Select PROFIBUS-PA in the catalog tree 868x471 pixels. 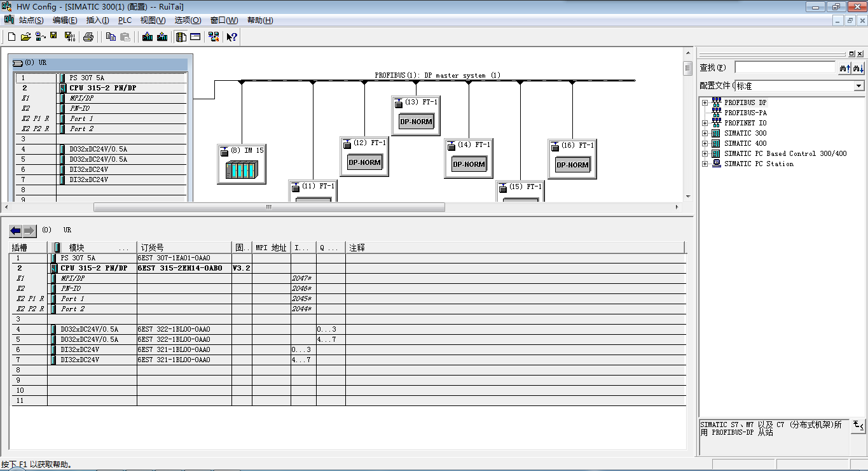(x=745, y=113)
